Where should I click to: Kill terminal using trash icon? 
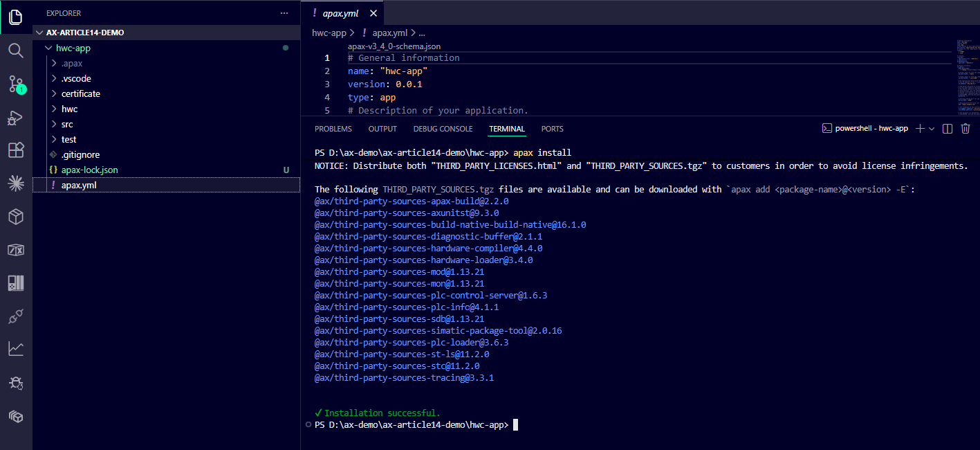(965, 129)
